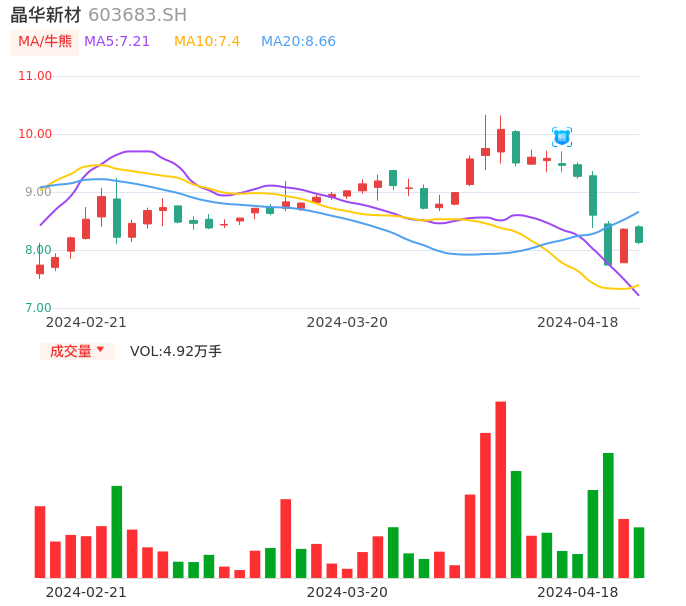Click the tallest red volume bar
Viewport: 686px width, 606px height.
tap(500, 490)
